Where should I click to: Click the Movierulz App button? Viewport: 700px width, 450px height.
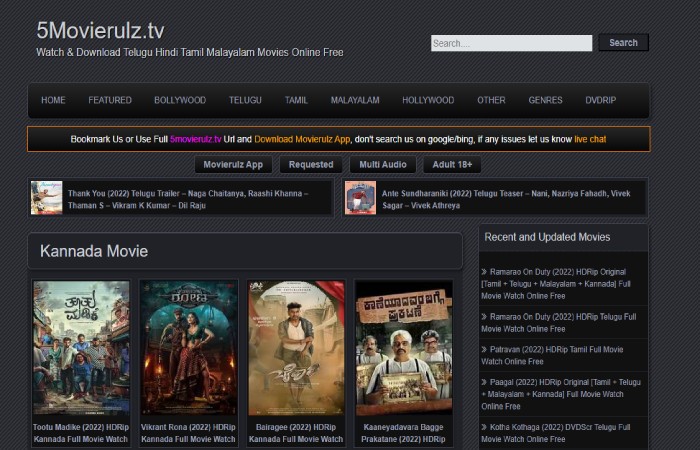233,164
